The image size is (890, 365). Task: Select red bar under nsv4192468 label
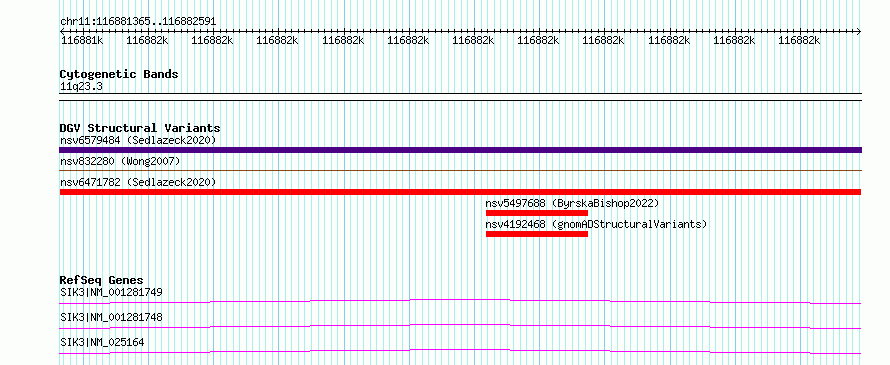coord(536,234)
